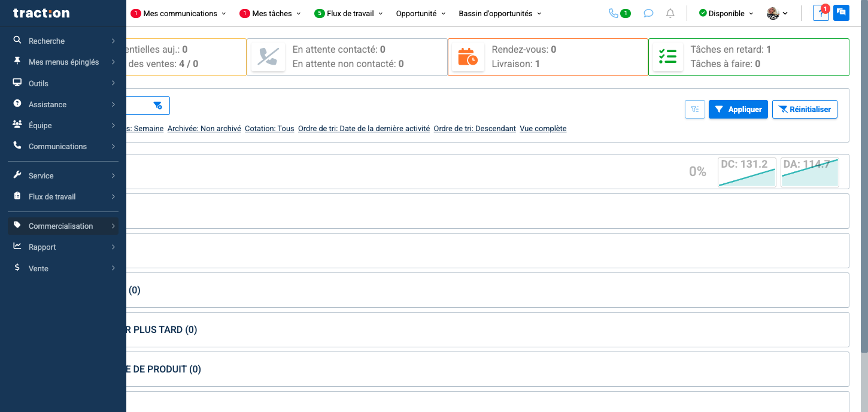Click the green task checklist icon
This screenshot has height=412, width=868.
667,57
